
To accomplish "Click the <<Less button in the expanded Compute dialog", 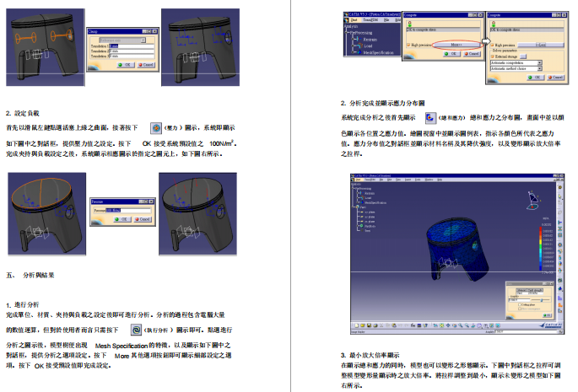I will pos(541,45).
